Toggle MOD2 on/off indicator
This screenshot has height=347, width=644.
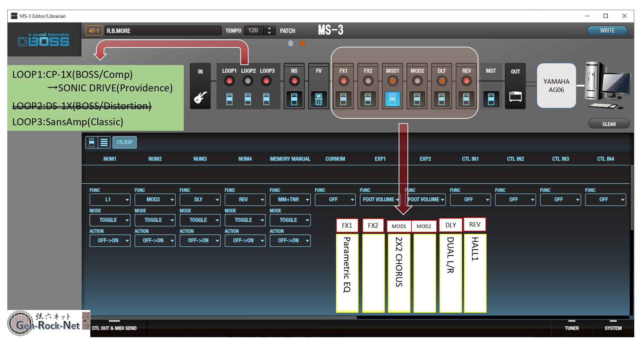[417, 81]
